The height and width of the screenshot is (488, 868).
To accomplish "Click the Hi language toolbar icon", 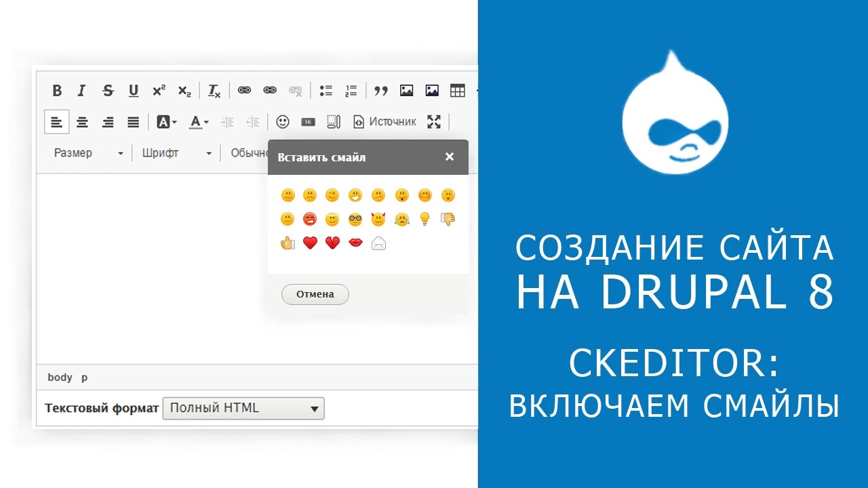I will (x=308, y=122).
